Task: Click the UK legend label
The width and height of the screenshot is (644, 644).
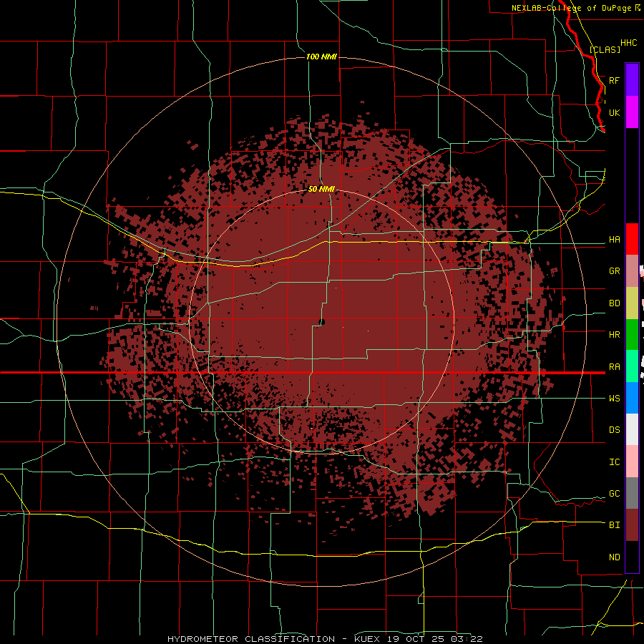Action: pos(614,112)
